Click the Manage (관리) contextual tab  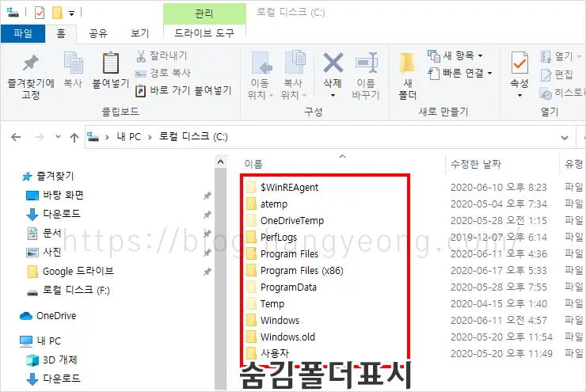pos(204,13)
